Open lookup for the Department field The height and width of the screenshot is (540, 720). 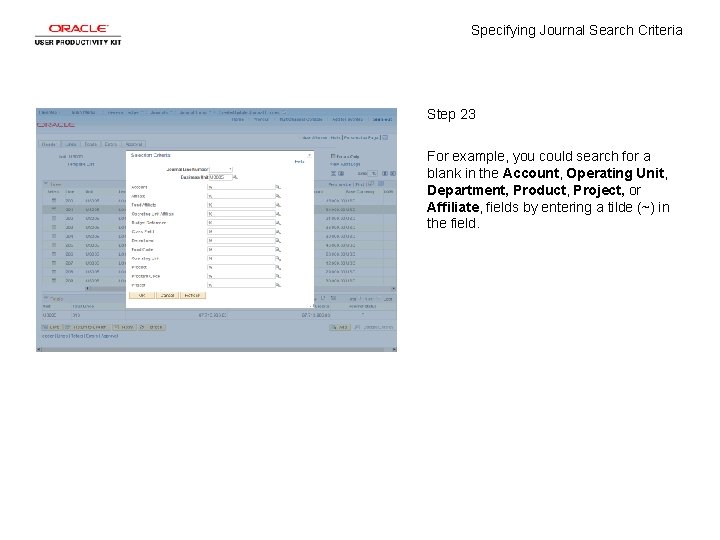(278, 241)
